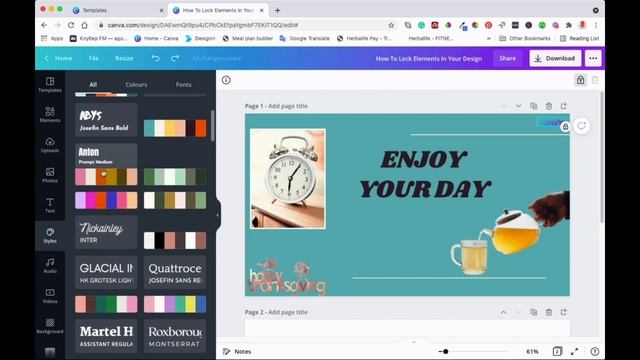640x360 pixels.
Task: Open the Photos sidebar panel
Action: pos(50,175)
